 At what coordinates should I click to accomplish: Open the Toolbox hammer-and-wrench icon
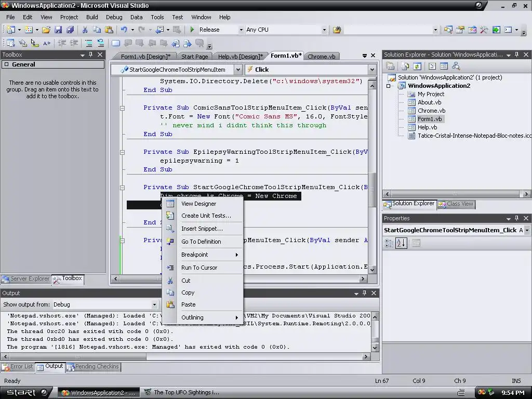point(484,30)
